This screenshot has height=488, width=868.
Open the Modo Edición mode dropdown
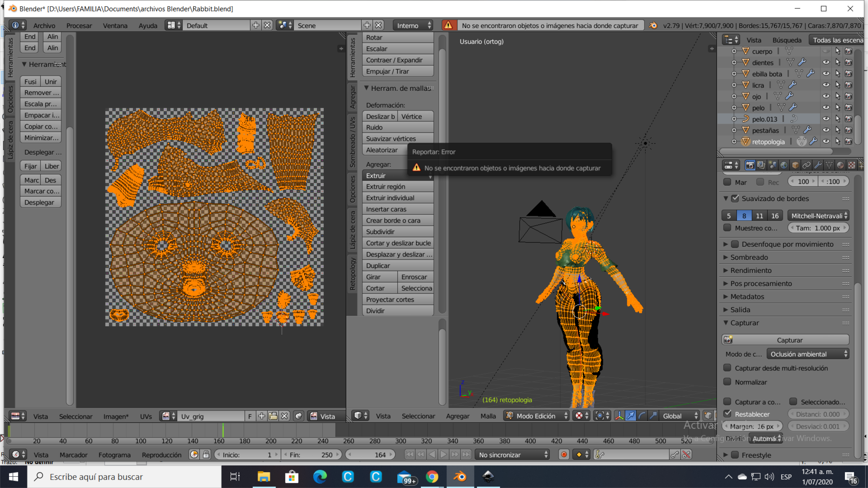click(536, 416)
